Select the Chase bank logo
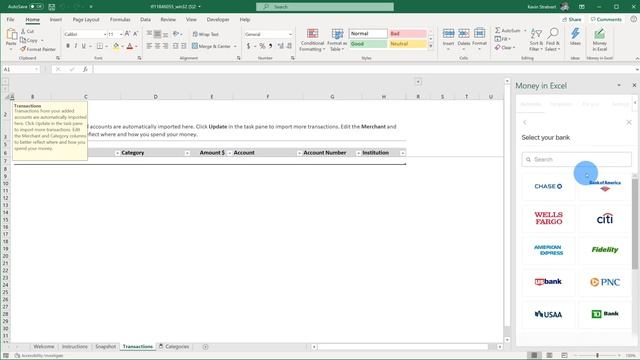Image resolution: width=640 pixels, height=360 pixels. pyautogui.click(x=548, y=186)
